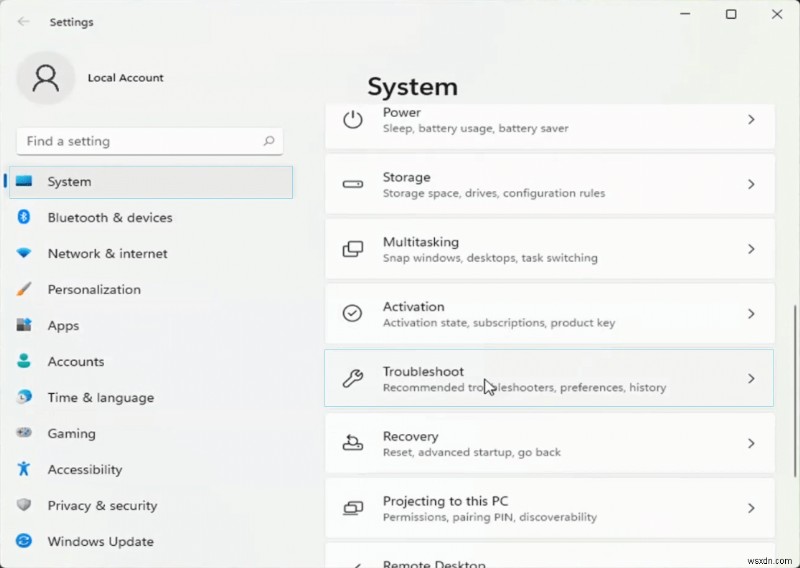800x568 pixels.
Task: Click the Troubleshoot wrench icon
Action: (x=352, y=379)
